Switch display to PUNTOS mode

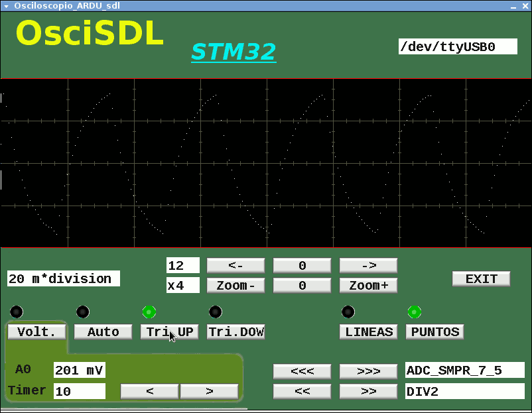[435, 331]
